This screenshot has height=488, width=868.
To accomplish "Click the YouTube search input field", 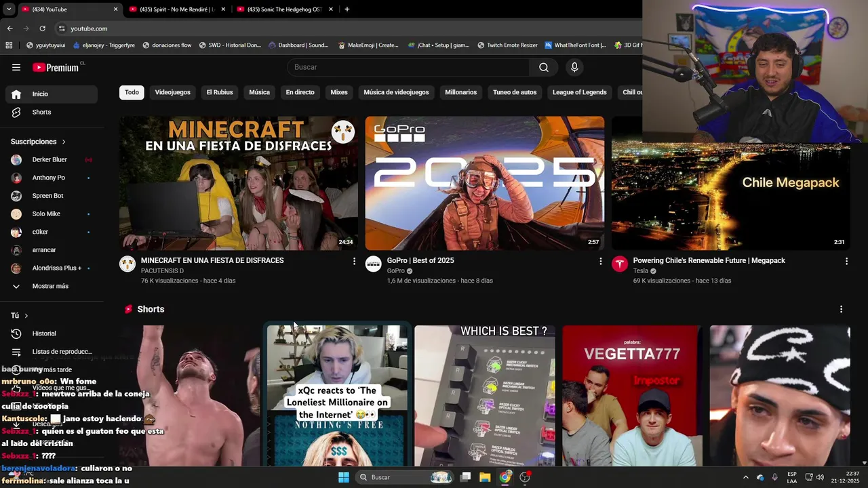I will point(408,67).
